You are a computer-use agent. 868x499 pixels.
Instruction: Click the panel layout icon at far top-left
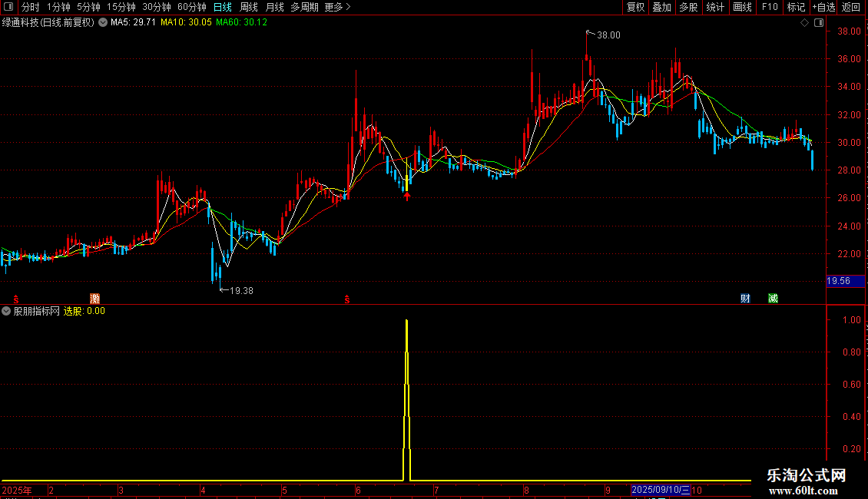tap(8, 7)
